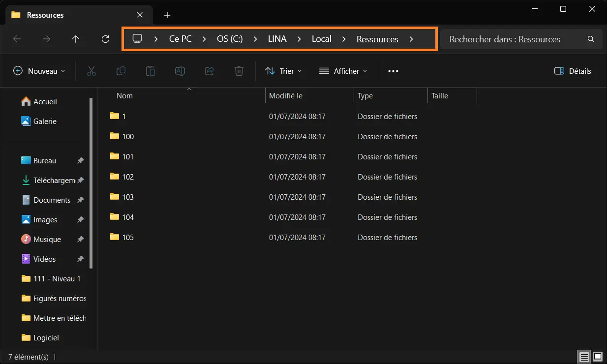Screen dimensions: 607x364
Task: Go up one folder level
Action: (x=76, y=39)
